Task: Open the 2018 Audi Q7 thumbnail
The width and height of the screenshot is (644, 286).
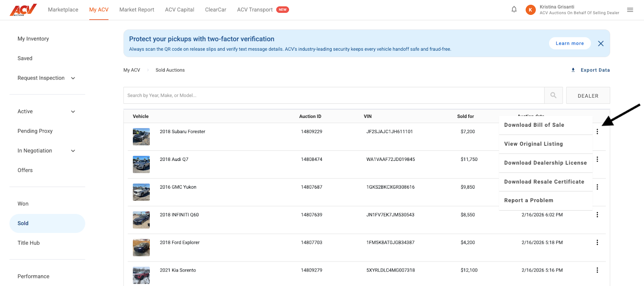Action: 141,165
